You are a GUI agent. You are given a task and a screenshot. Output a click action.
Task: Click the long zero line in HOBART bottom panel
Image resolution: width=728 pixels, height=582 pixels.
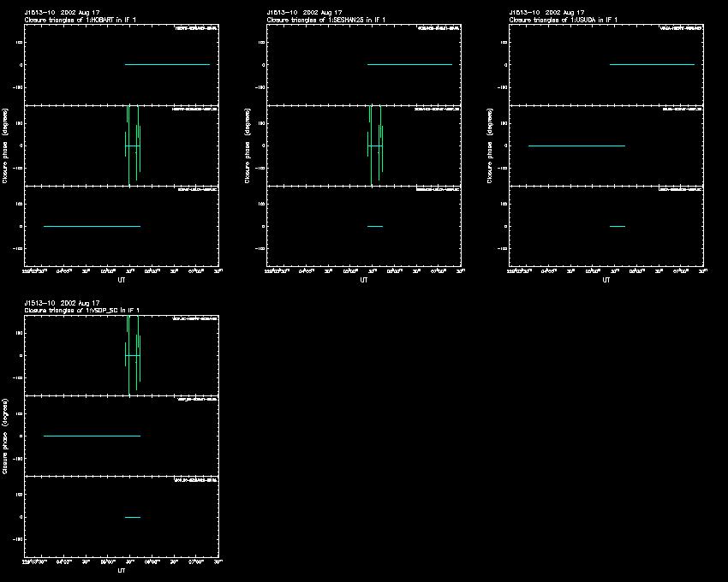pyautogui.click(x=92, y=227)
